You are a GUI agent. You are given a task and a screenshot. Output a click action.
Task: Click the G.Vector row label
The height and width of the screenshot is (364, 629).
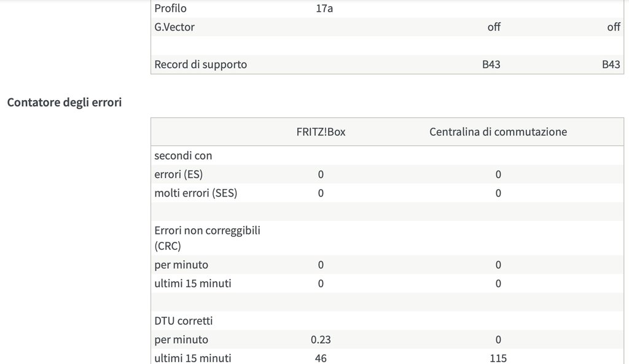pos(174,27)
